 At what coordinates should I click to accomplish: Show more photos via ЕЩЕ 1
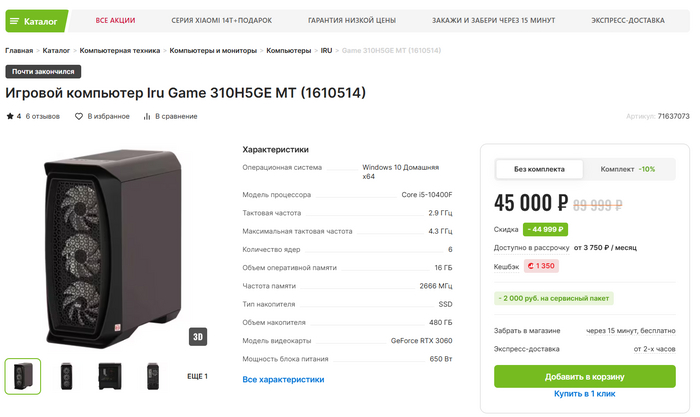click(x=197, y=376)
